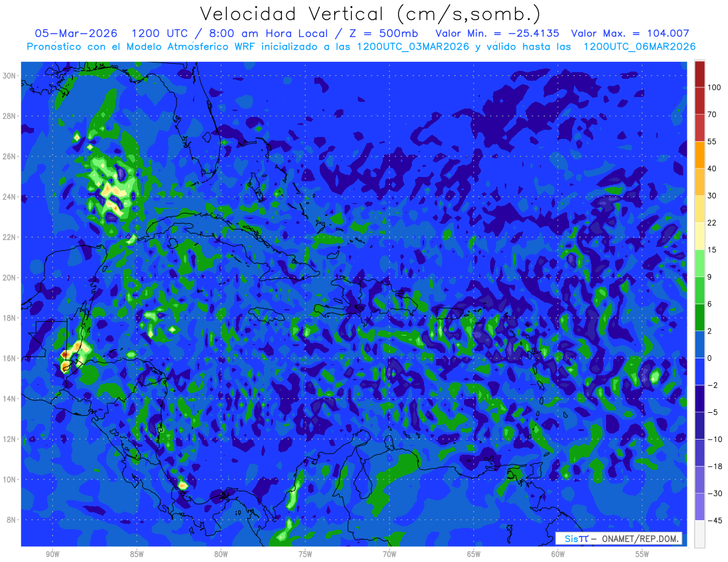Select the light orange swatch between 30 and 40
The height and width of the screenshot is (562, 728).
[699, 182]
